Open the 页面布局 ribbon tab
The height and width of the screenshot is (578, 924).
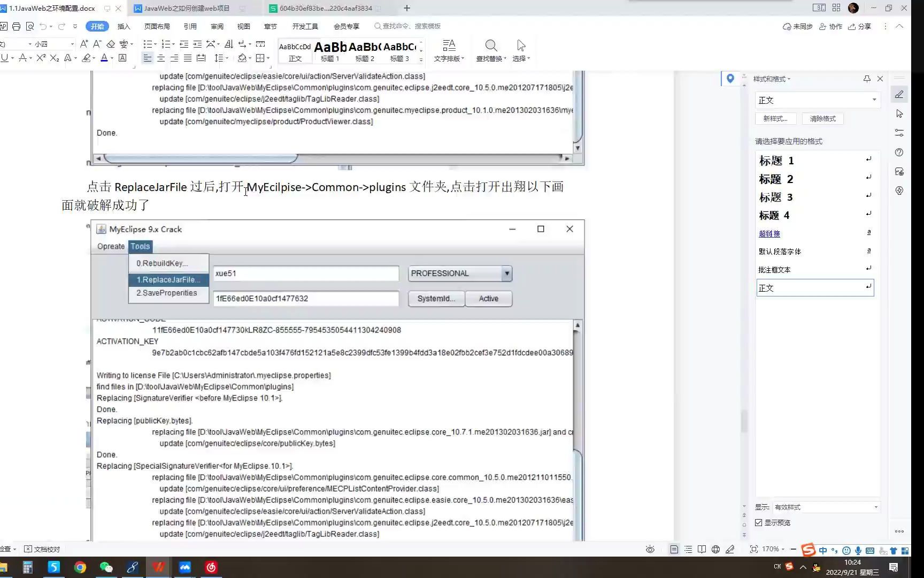pos(157,26)
